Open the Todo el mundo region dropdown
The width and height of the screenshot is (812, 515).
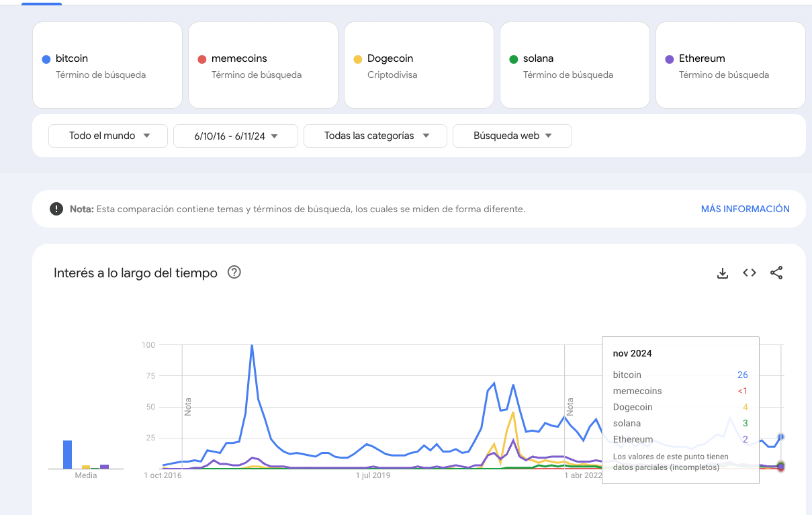pyautogui.click(x=108, y=136)
